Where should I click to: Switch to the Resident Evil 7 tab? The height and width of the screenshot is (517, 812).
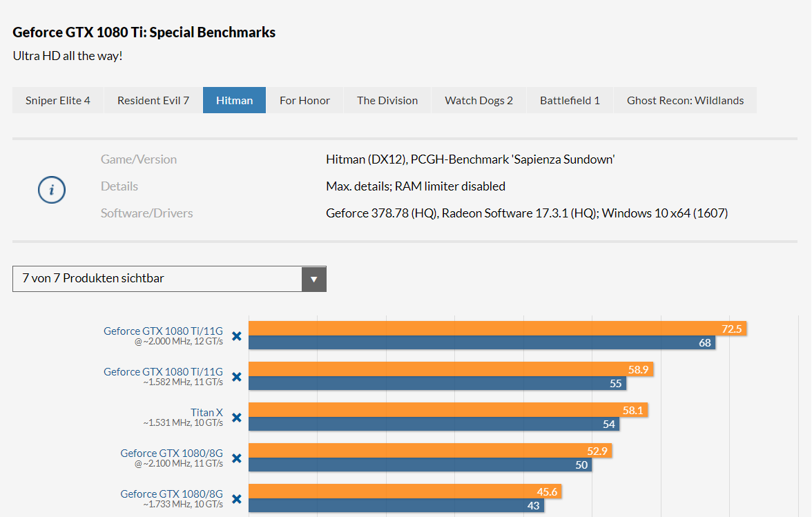[x=153, y=100]
